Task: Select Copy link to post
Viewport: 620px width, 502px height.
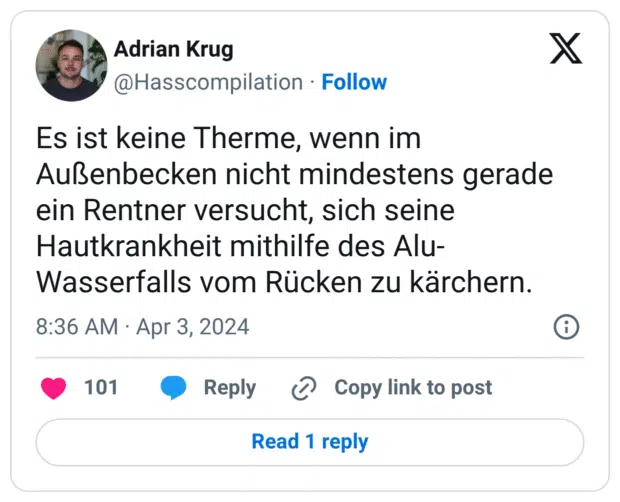Action: click(412, 388)
